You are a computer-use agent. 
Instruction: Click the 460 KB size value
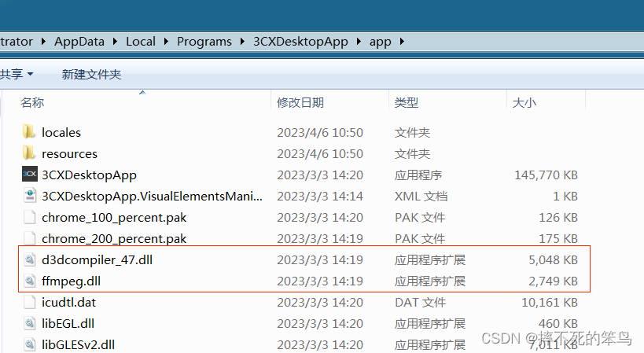click(x=558, y=323)
